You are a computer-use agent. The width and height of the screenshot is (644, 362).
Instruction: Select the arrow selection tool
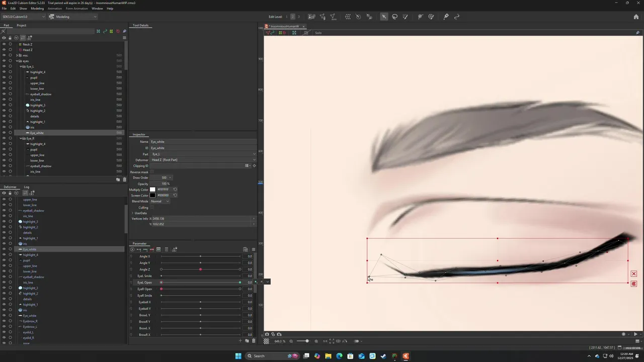(384, 17)
